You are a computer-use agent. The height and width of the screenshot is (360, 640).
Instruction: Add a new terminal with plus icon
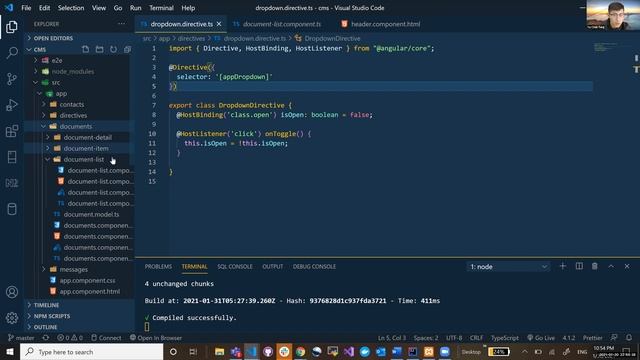click(562, 266)
